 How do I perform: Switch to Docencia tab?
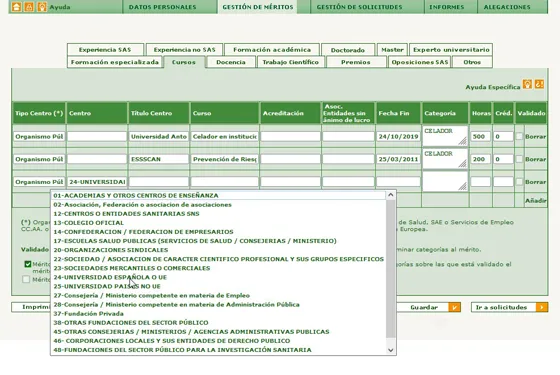[x=231, y=62]
